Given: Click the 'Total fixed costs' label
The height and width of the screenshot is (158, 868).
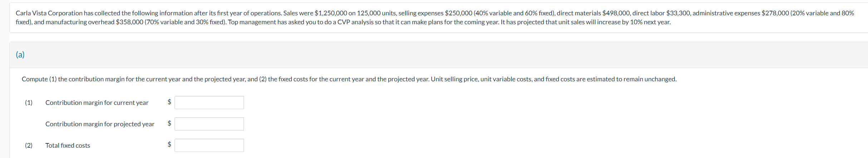Looking at the screenshot, I should tap(68, 146).
